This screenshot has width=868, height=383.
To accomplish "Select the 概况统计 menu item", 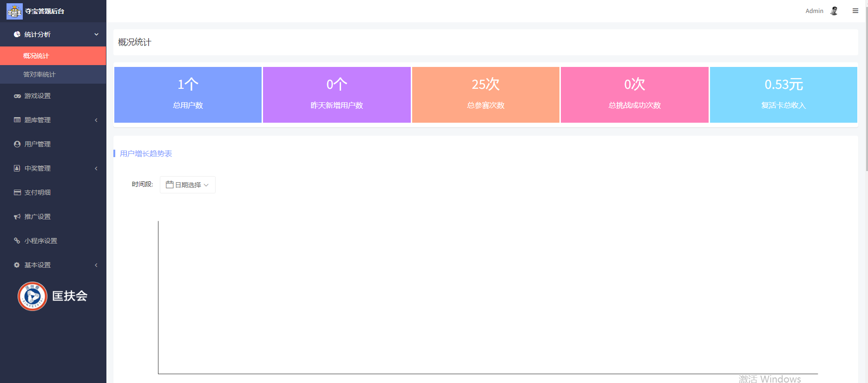I will (x=53, y=56).
